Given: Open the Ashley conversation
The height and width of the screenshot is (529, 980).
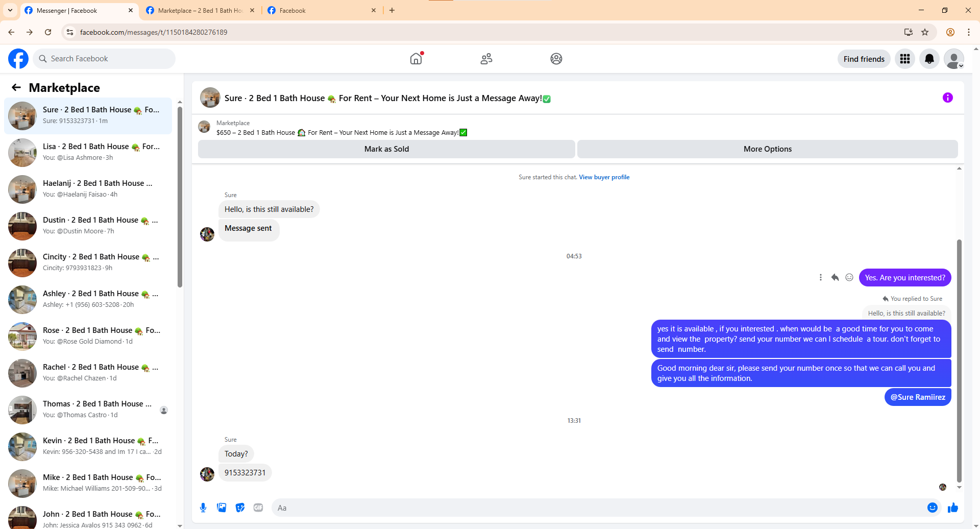Looking at the screenshot, I should (88, 299).
